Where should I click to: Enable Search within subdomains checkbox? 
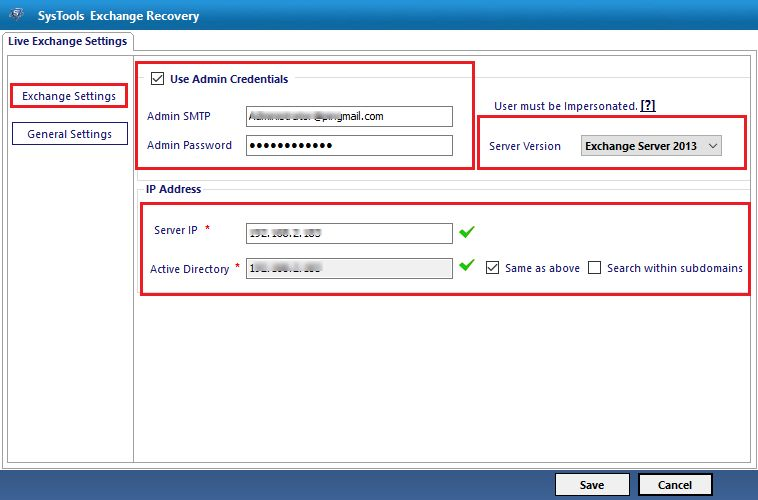point(594,267)
